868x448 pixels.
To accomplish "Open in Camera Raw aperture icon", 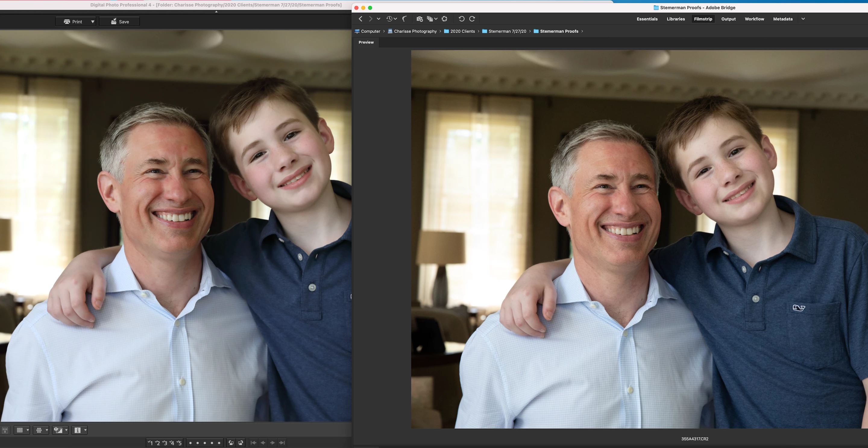I will tap(445, 19).
